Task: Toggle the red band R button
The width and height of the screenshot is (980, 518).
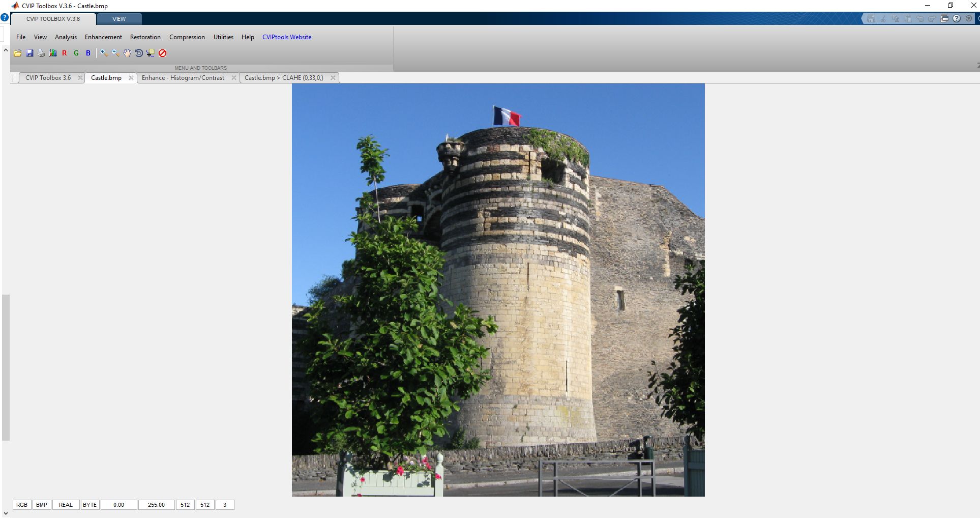Action: tap(65, 53)
